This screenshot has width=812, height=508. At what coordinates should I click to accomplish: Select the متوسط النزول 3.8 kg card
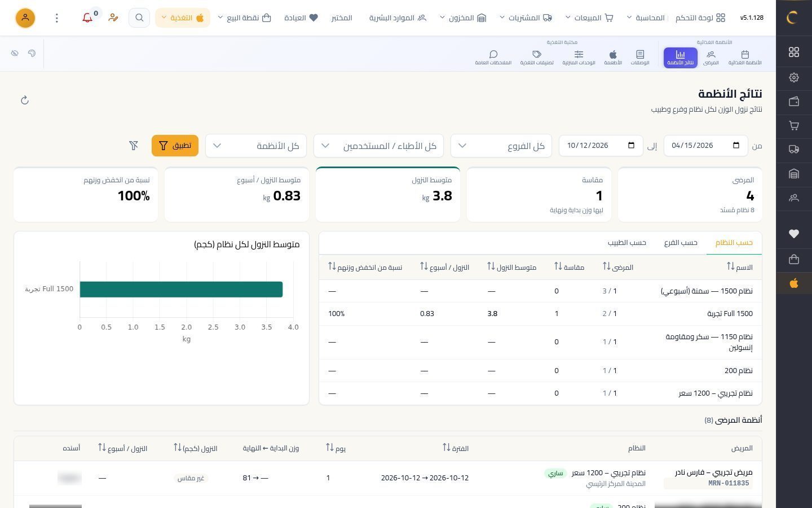(x=388, y=195)
